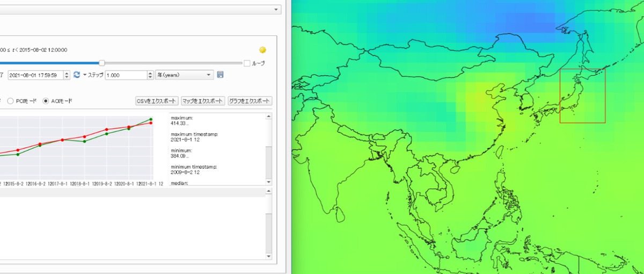Click the last green point on chart
The height and width of the screenshot is (274, 644).
coord(151,119)
